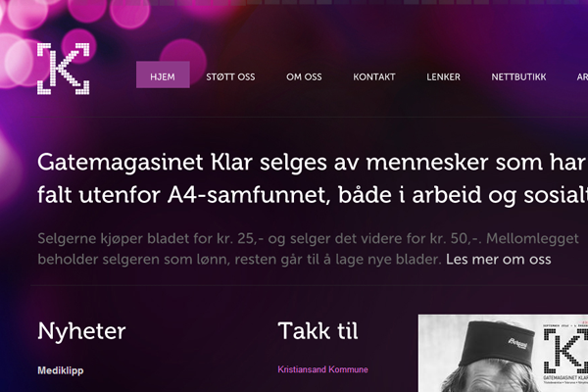The width and height of the screenshot is (588, 392).
Task: Open the LENKER navigation item
Action: pos(443,76)
